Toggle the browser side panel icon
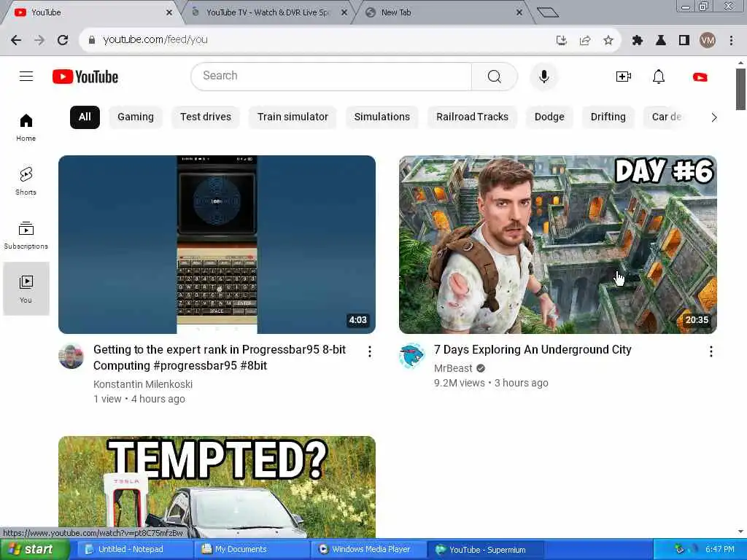 [684, 41]
